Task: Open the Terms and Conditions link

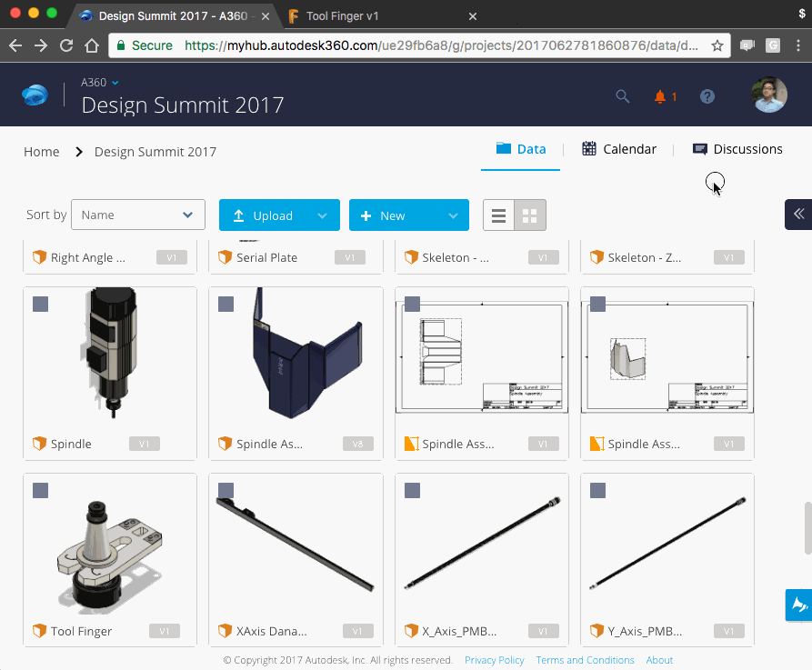Action: pyautogui.click(x=585, y=660)
